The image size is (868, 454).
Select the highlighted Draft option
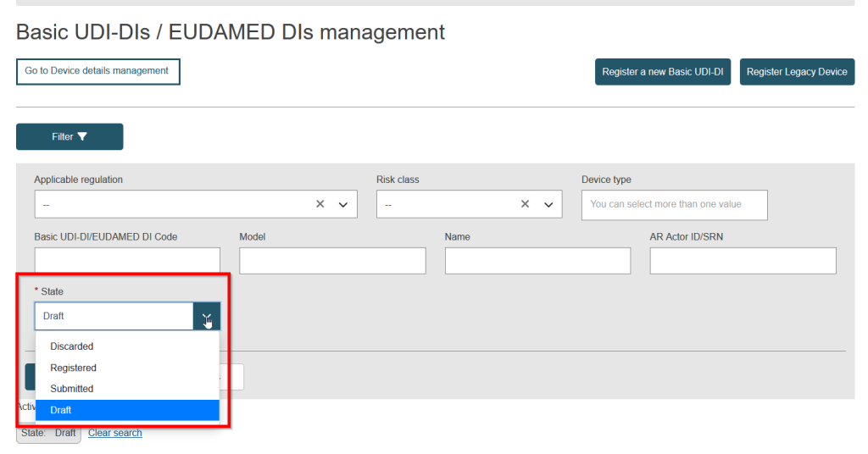pyautogui.click(x=61, y=410)
